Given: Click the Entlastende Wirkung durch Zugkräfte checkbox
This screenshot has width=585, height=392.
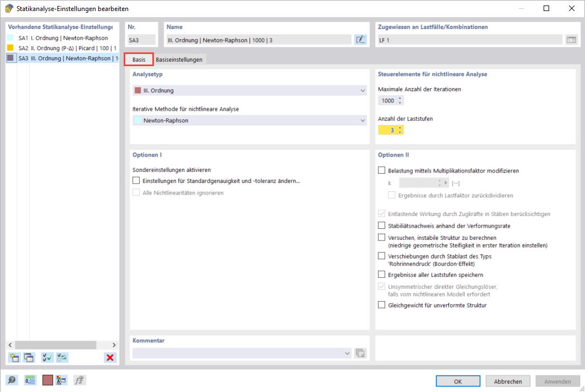Looking at the screenshot, I should tap(382, 213).
